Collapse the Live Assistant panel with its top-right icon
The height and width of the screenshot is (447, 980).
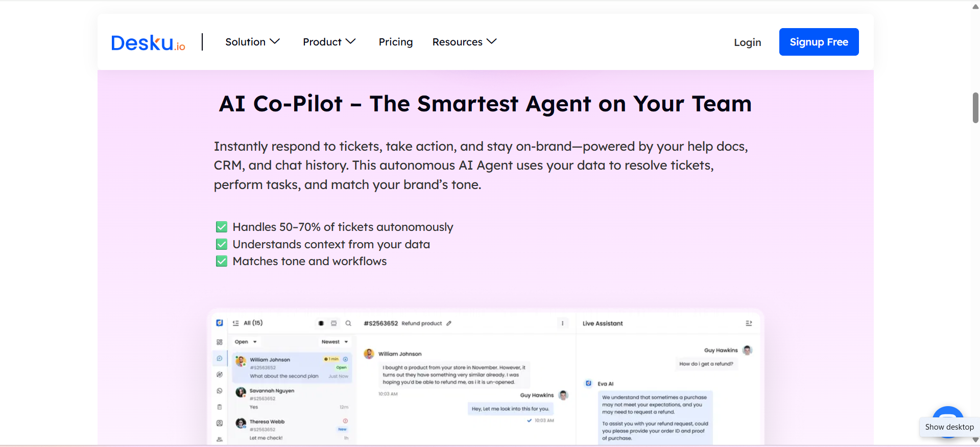(x=749, y=323)
